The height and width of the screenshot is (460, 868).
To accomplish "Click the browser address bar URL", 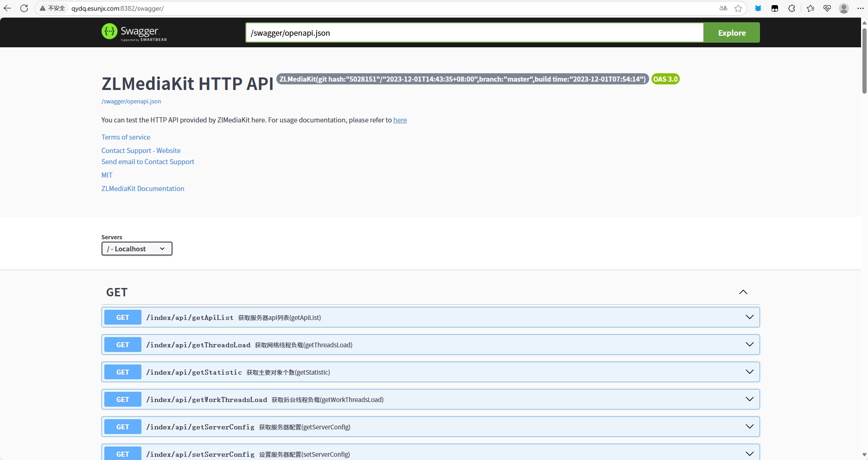I will 117,8.
